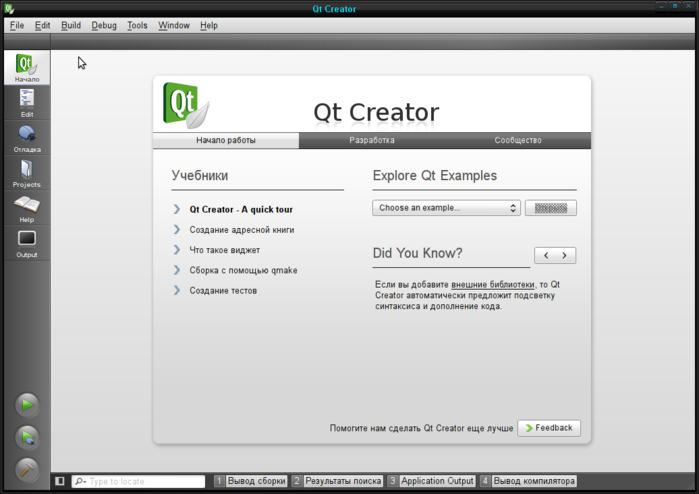Click the Помогите нам сделать Qt Creator text
Viewport: 699px width, 494px height.
(421, 428)
